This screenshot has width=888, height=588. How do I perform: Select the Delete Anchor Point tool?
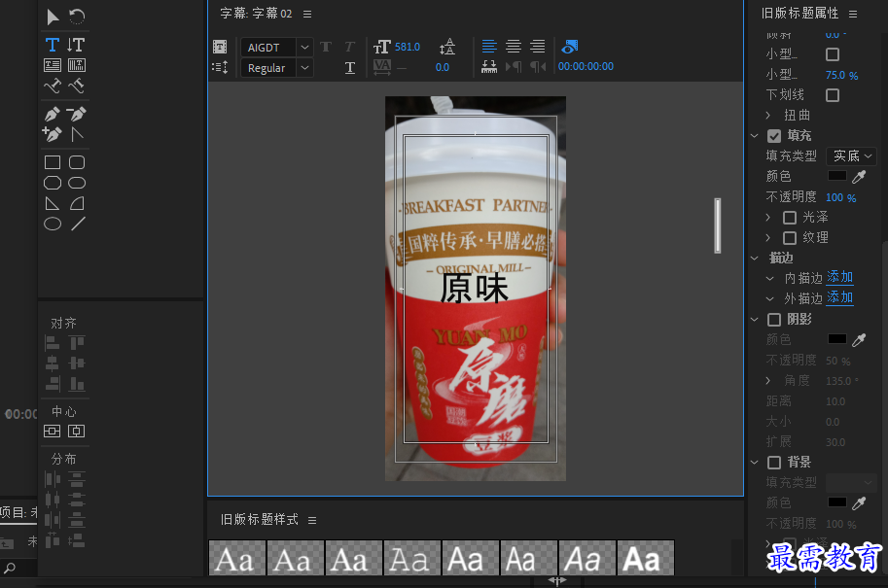[77, 114]
